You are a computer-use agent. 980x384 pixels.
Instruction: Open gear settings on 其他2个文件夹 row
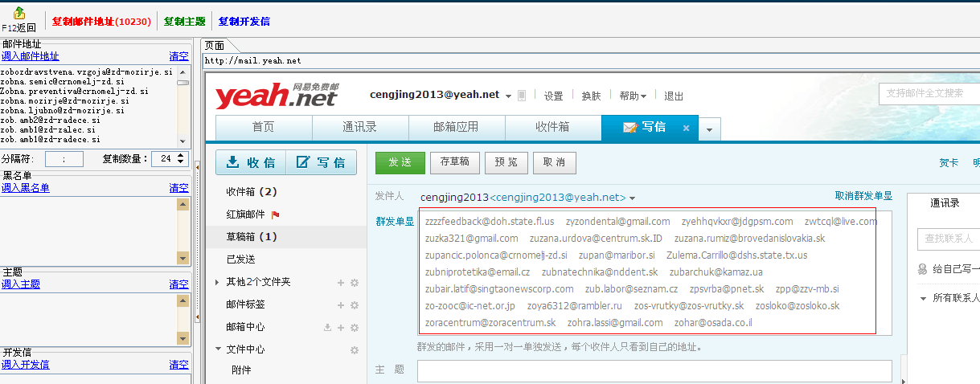click(354, 283)
